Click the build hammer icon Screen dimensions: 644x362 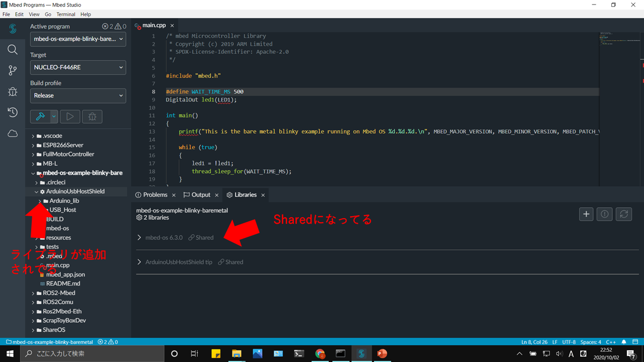40,116
